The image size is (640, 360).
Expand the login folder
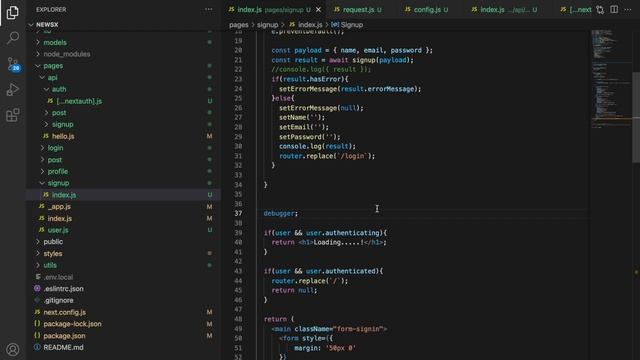55,148
